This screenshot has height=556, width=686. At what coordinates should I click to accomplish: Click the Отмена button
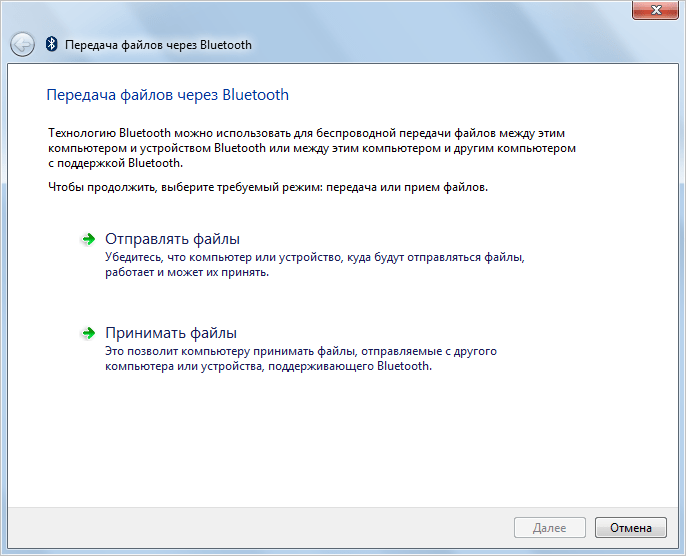(x=630, y=528)
